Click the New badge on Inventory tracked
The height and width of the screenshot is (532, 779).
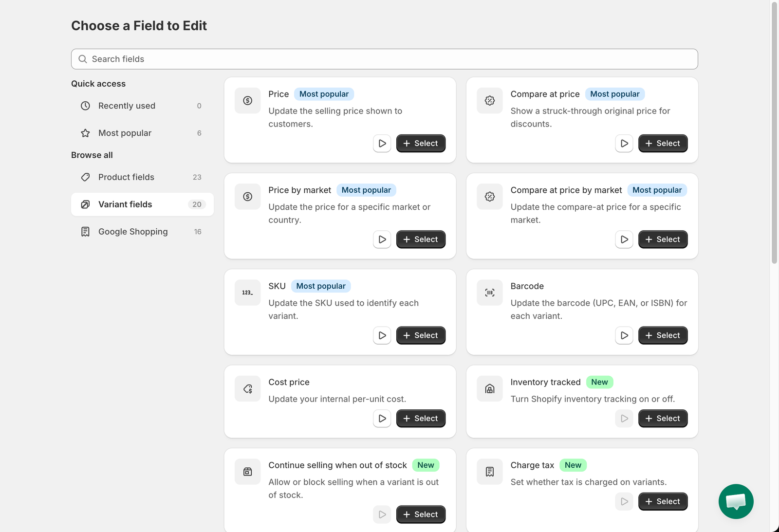click(x=599, y=382)
